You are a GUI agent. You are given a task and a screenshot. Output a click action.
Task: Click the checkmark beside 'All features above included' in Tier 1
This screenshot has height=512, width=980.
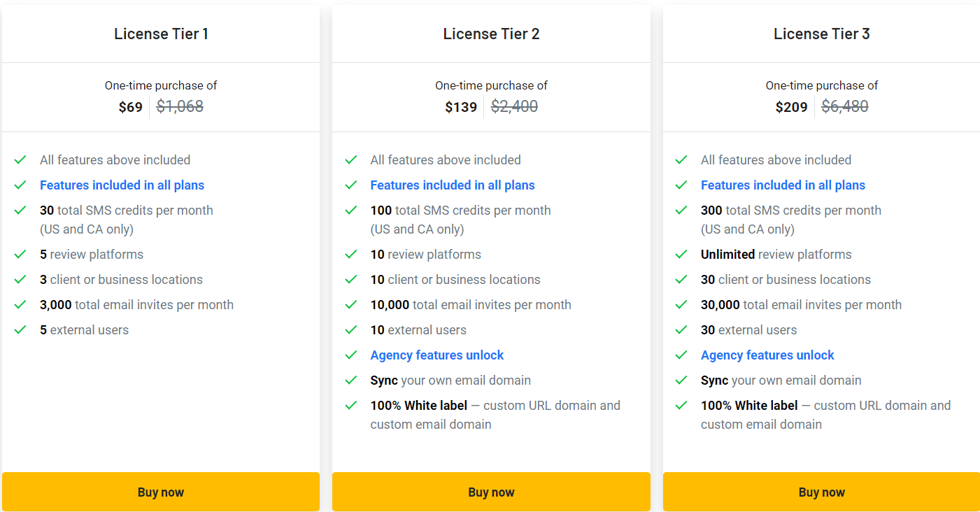[20, 159]
